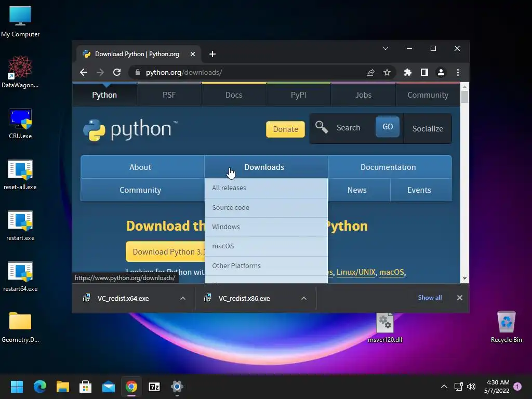Click the magnifier icon beside Search

click(321, 127)
